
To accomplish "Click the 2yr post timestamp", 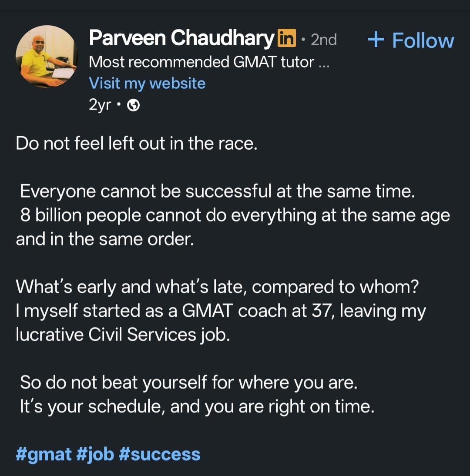I will click(100, 105).
